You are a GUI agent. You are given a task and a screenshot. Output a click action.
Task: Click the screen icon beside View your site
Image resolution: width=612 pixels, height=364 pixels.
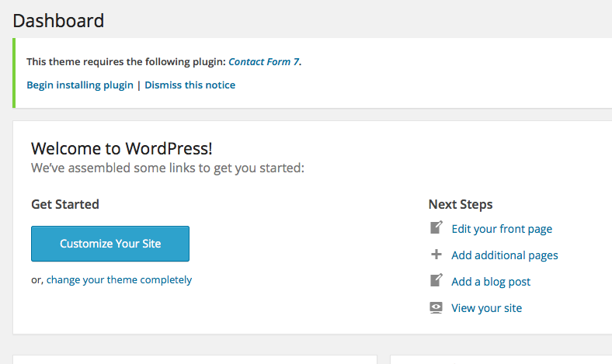tap(436, 307)
